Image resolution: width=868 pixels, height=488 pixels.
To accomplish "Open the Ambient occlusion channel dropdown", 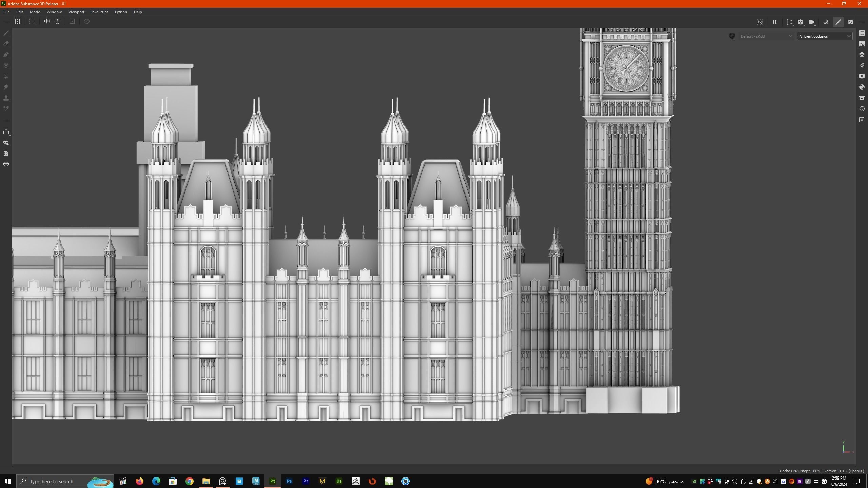I will point(825,36).
